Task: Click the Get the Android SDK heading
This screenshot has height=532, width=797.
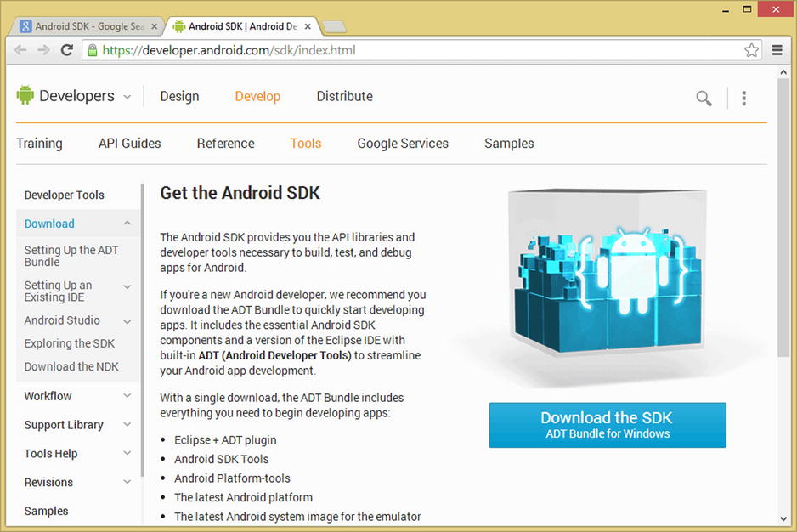Action: click(240, 193)
